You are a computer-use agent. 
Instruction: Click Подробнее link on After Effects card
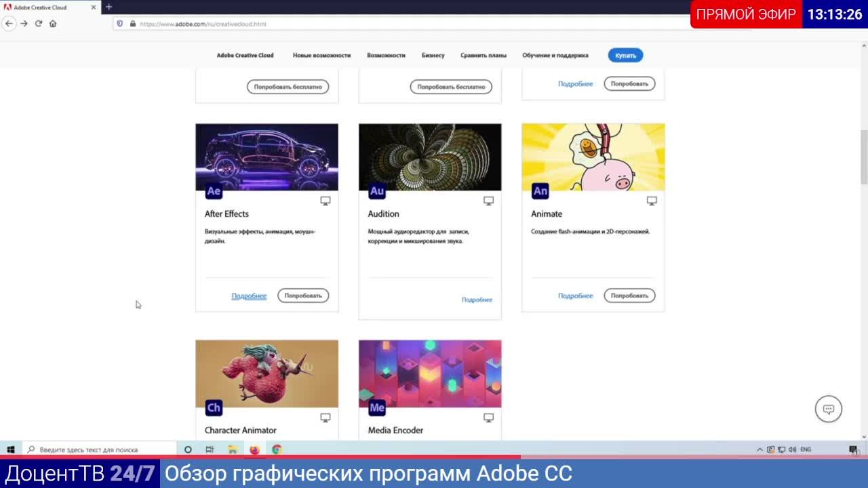pos(249,296)
